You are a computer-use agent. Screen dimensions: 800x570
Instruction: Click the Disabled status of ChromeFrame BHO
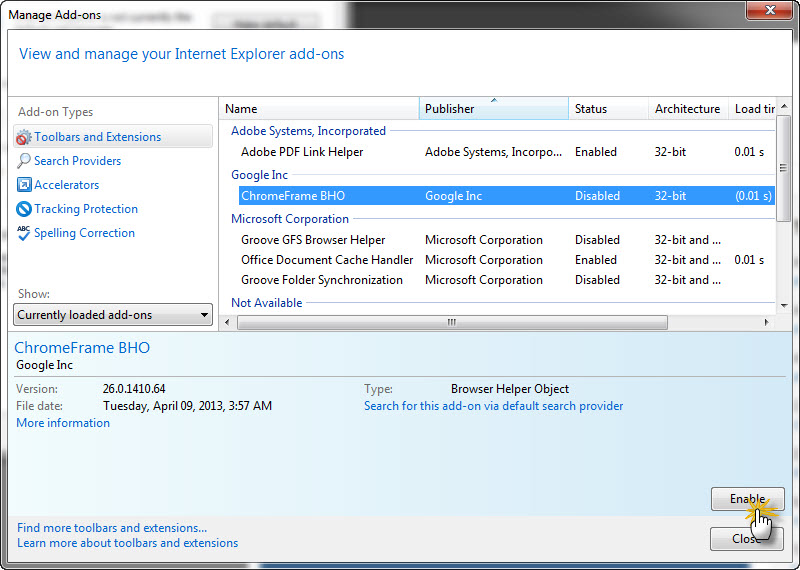(597, 196)
